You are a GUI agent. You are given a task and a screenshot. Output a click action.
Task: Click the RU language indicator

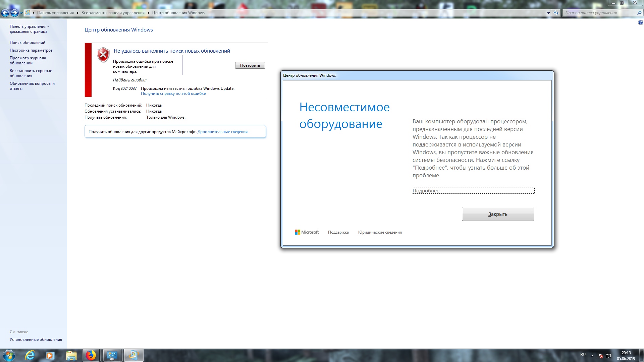pos(583,355)
